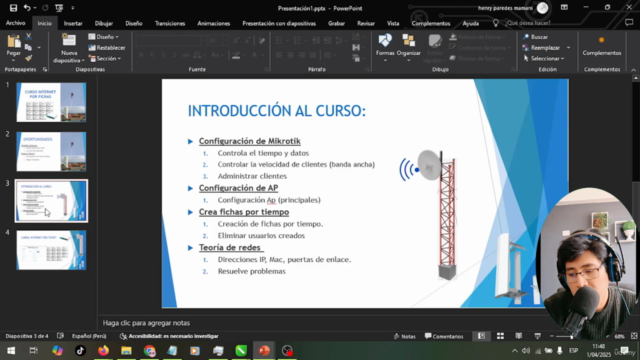Image resolution: width=640 pixels, height=360 pixels.
Task: Open Chrome from the taskbar
Action: 149,351
